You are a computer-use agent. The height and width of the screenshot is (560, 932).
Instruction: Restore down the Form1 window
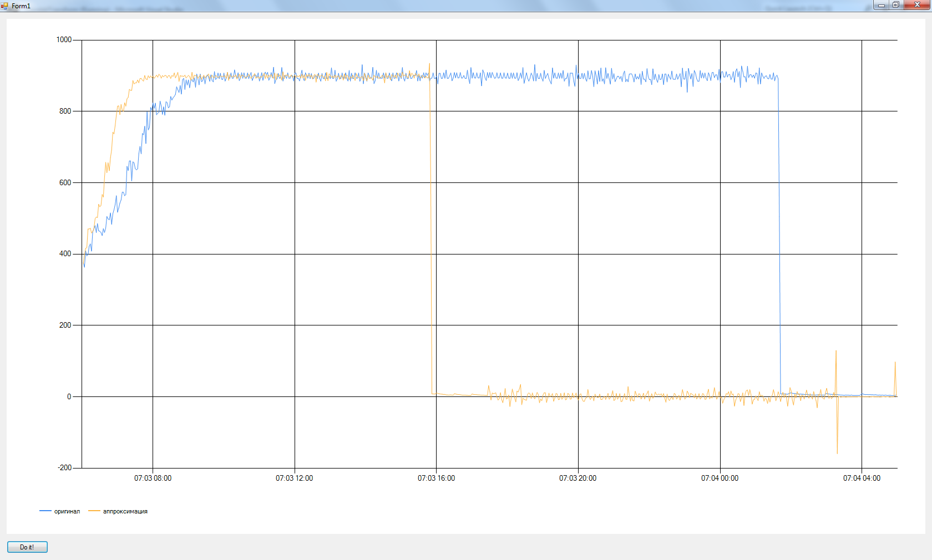[x=896, y=5]
